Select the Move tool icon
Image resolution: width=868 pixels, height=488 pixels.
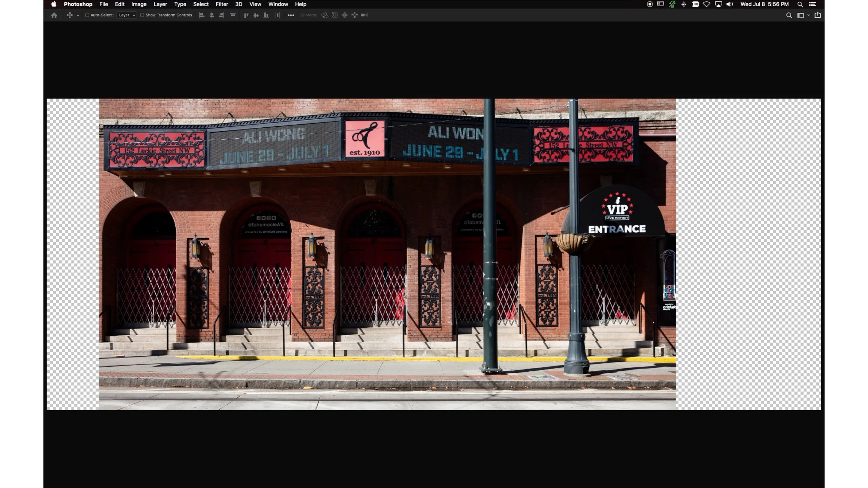(x=70, y=15)
